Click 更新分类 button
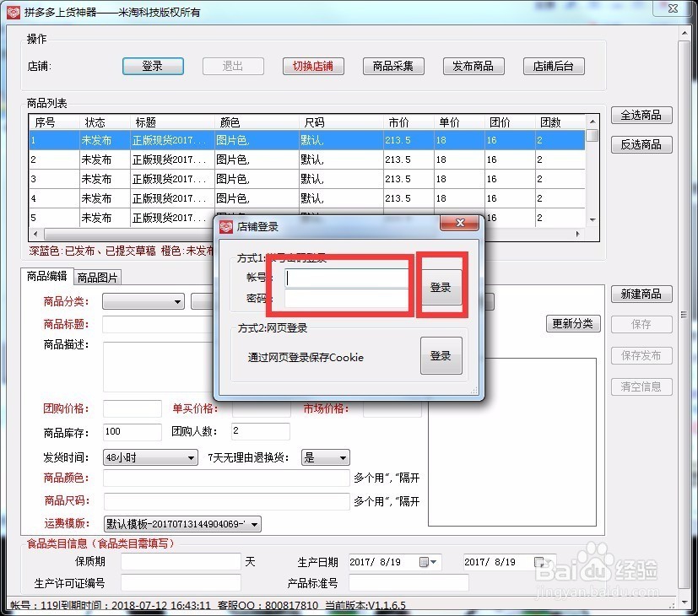The height and width of the screenshot is (616, 698). point(573,323)
